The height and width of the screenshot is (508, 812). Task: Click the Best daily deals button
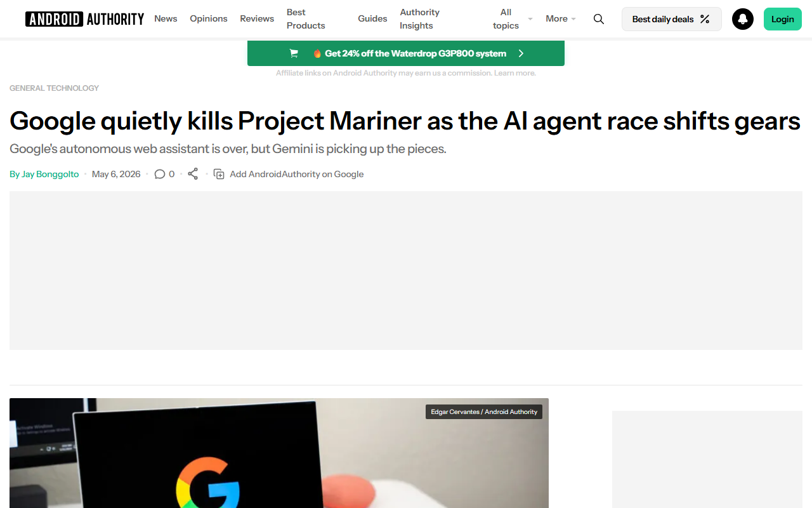[672, 19]
